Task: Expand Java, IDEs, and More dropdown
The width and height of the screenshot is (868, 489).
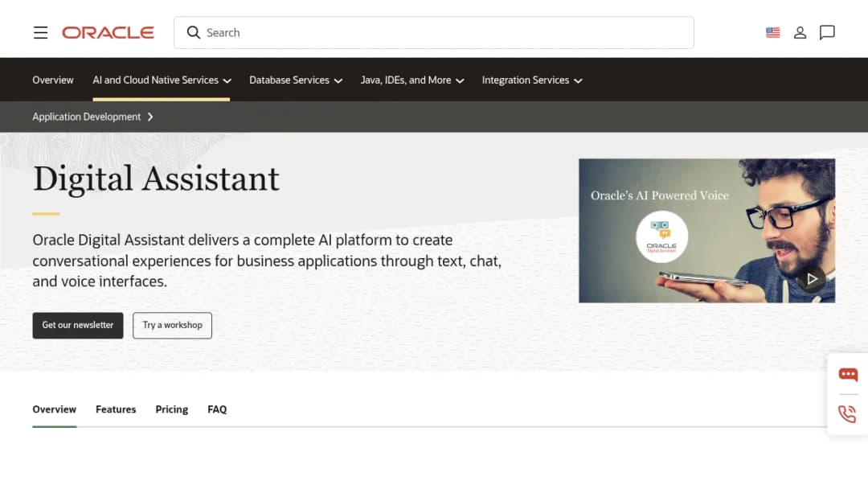Action: (411, 80)
